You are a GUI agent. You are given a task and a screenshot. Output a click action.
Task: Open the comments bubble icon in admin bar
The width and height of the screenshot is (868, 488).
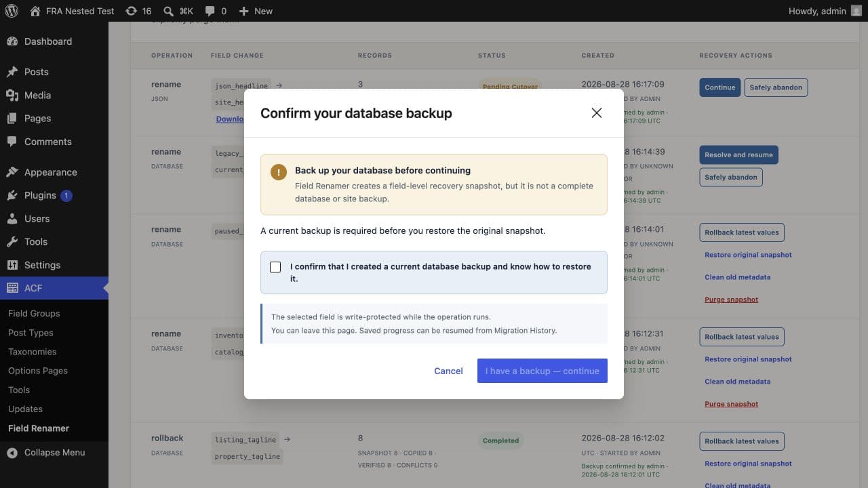[x=210, y=11]
